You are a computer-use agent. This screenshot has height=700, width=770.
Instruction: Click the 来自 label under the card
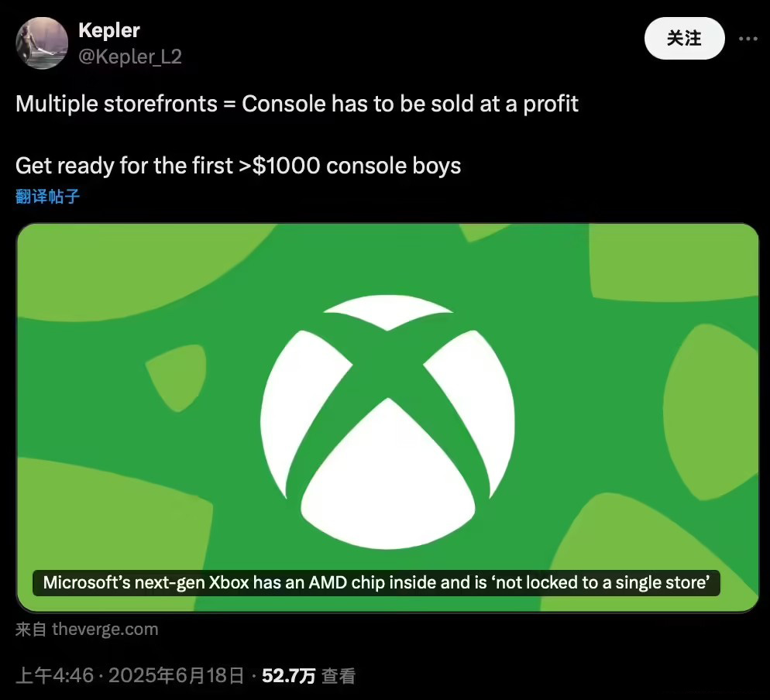tap(31, 630)
